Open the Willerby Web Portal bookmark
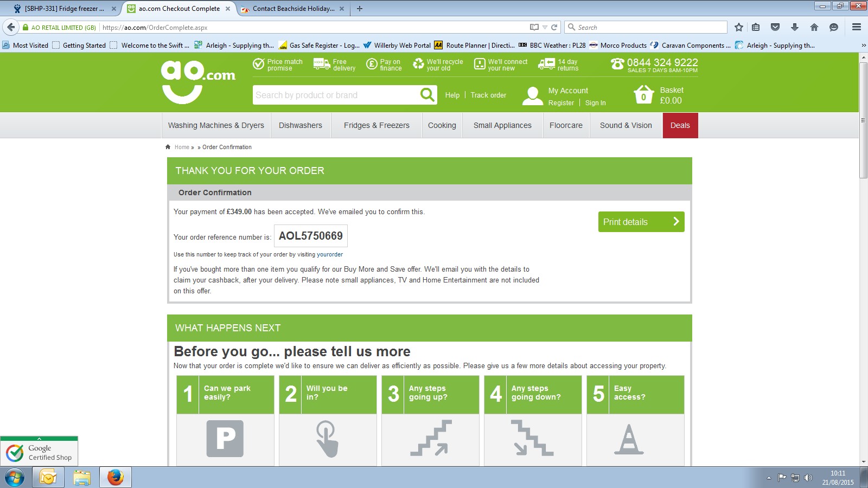This screenshot has width=868, height=488. coord(397,46)
